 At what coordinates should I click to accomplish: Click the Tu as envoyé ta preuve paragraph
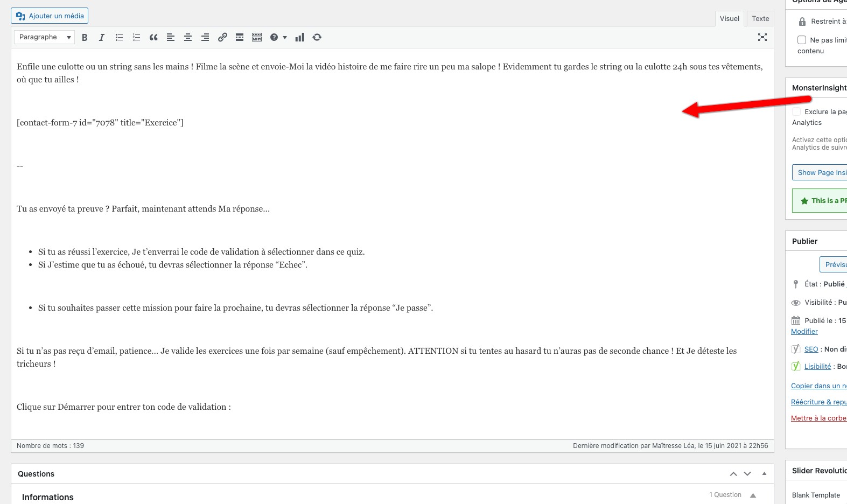point(143,209)
